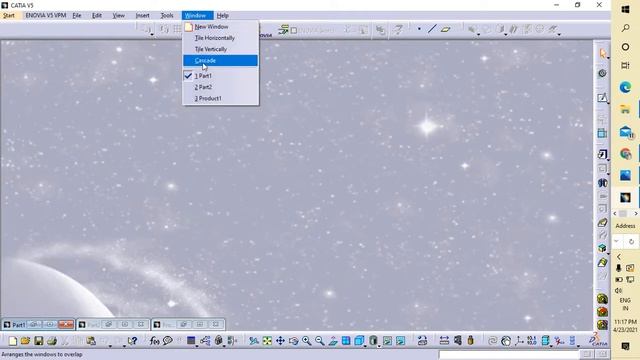The height and width of the screenshot is (360, 640).
Task: Click the Hide/Show icon
Action: tap(387, 341)
